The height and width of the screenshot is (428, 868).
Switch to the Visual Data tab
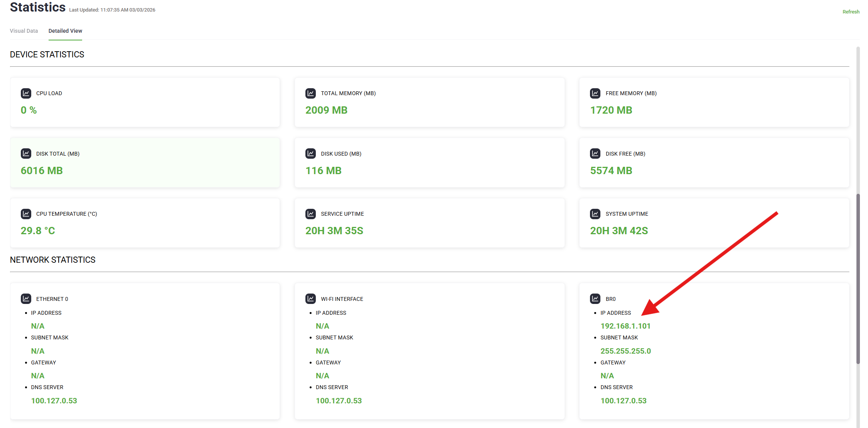24,31
